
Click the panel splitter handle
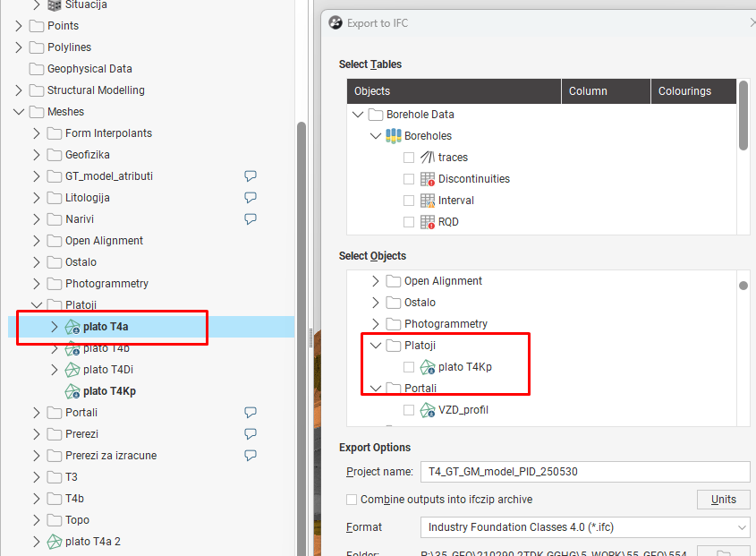(x=311, y=338)
